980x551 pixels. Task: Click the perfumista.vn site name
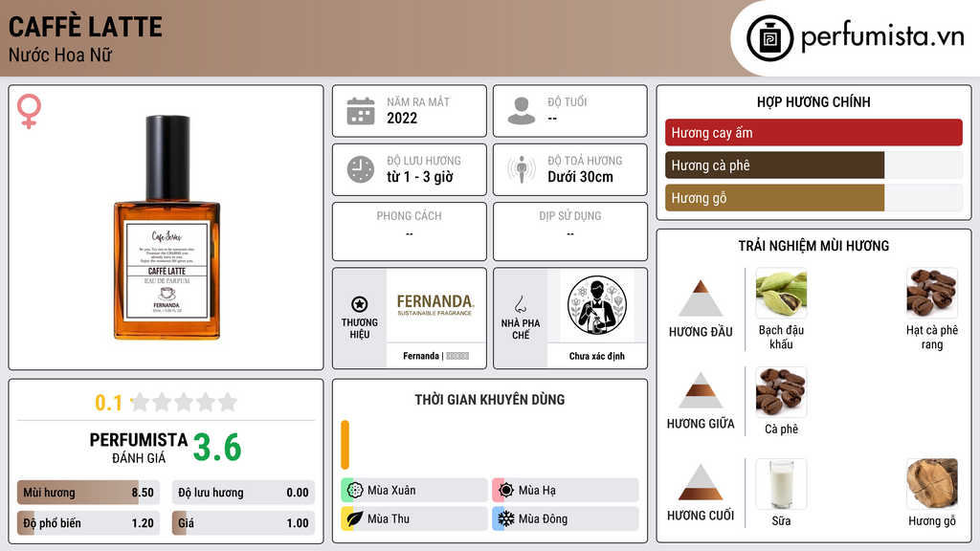point(881,36)
